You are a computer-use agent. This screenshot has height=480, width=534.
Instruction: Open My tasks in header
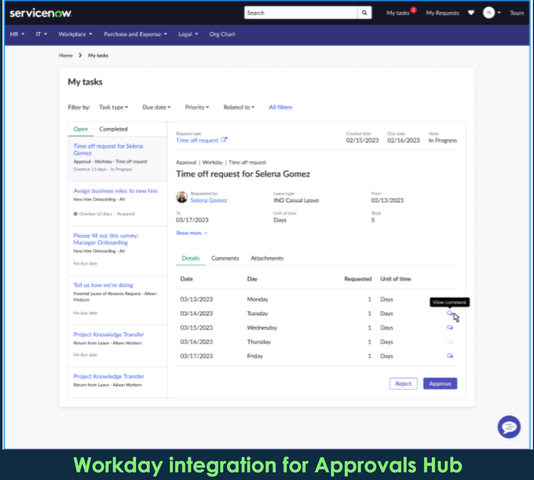click(398, 13)
